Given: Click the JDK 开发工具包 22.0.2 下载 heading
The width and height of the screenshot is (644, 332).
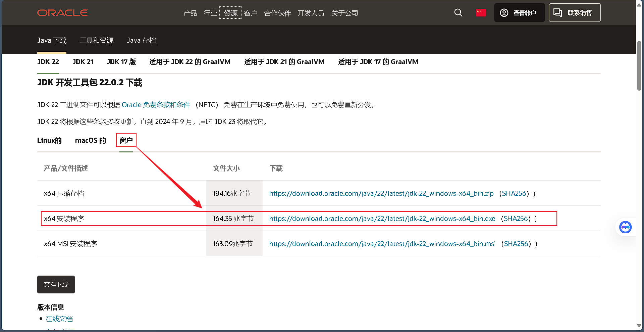Looking at the screenshot, I should pyautogui.click(x=90, y=83).
